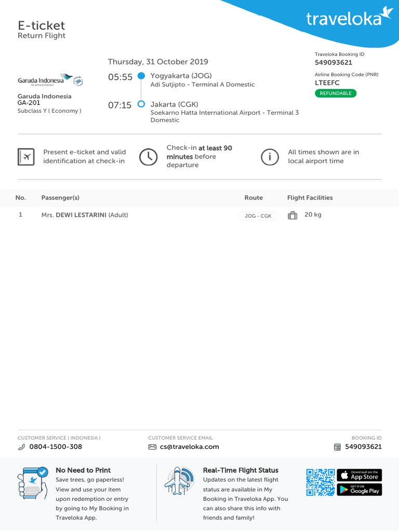Click the CUSTOMER SERVICE EMAIL label
The width and height of the screenshot is (399, 532).
(180, 438)
